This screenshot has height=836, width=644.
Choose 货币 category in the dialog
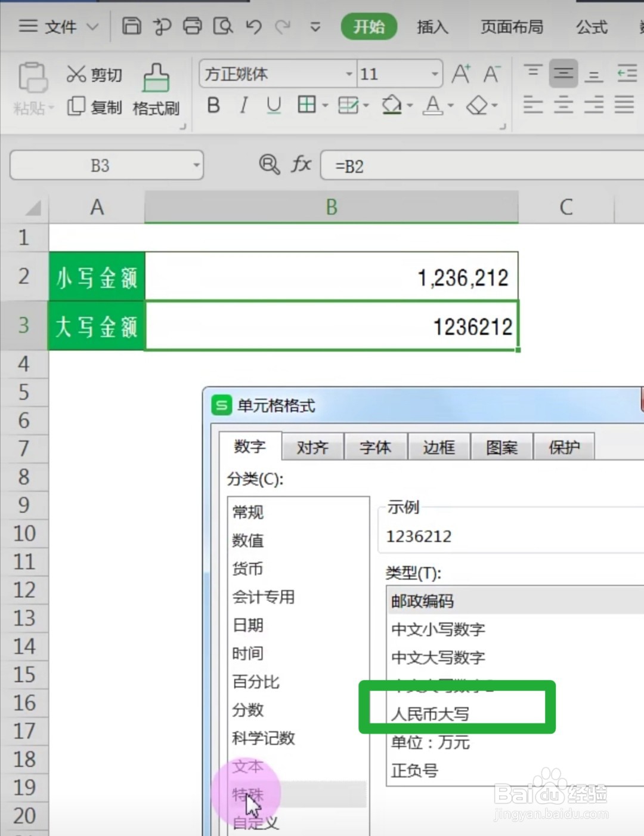pos(247,569)
